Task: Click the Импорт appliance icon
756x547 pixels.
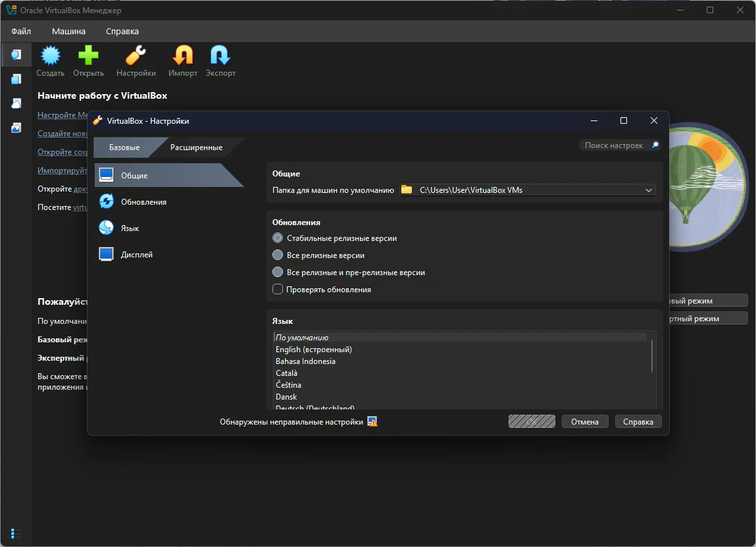Action: click(x=182, y=55)
